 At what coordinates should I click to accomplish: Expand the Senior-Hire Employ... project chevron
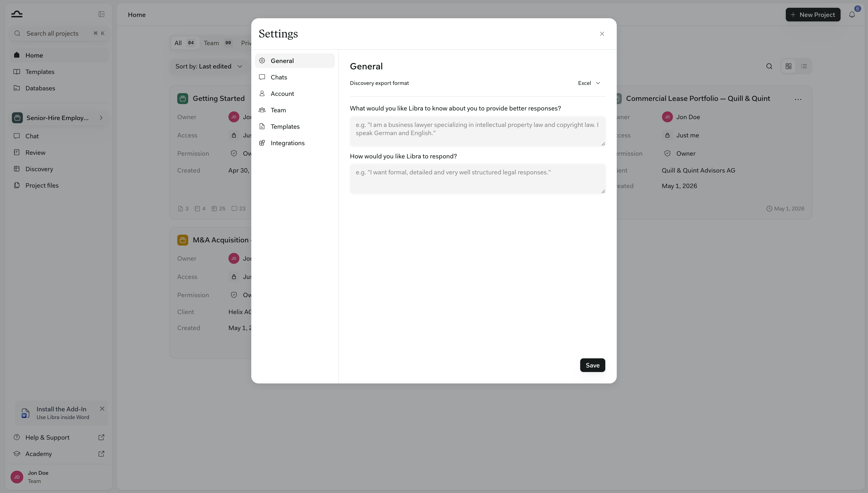click(101, 118)
